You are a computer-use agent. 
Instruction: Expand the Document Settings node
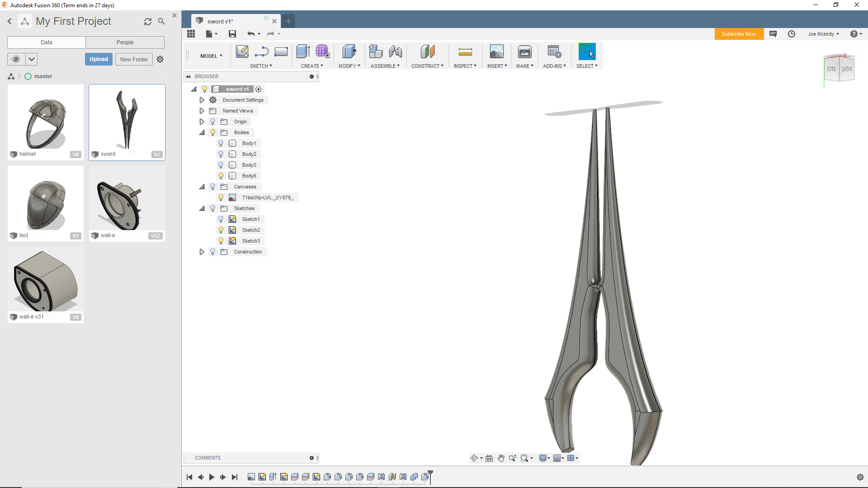click(x=202, y=100)
